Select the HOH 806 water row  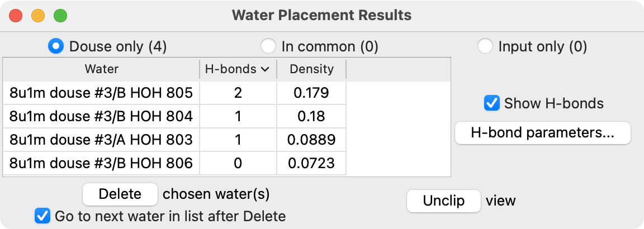[101, 163]
